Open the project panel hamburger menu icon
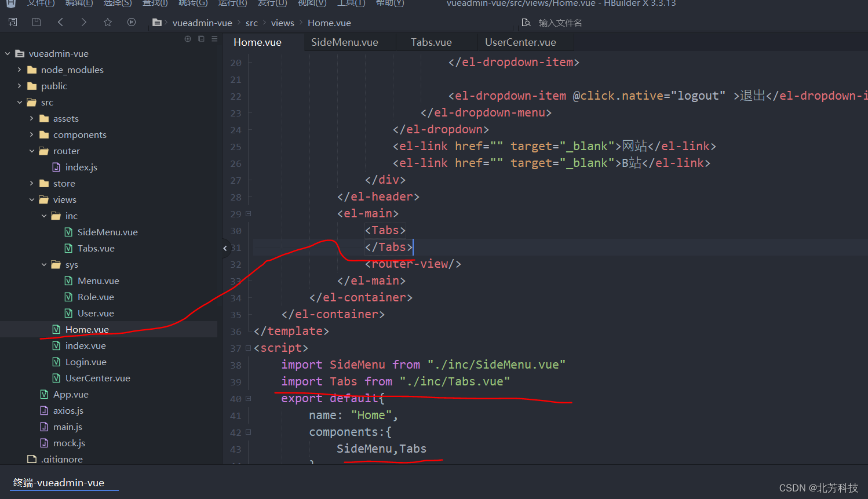Viewport: 868px width, 499px height. pyautogui.click(x=214, y=39)
